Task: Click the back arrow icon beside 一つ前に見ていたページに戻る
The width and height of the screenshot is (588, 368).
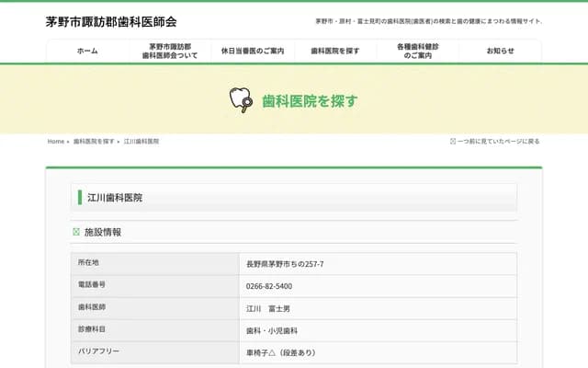Action: tap(453, 141)
